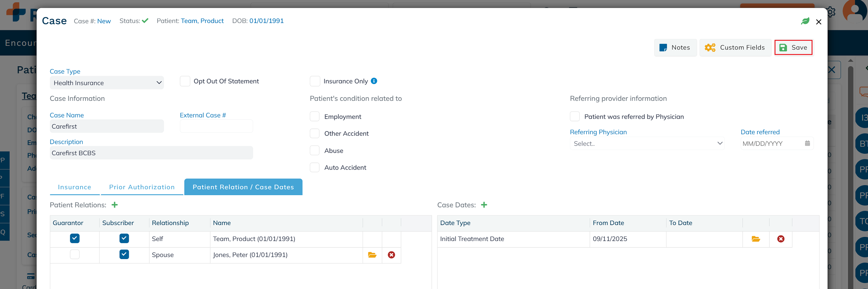Open the Prior Authorization tab

click(x=142, y=187)
